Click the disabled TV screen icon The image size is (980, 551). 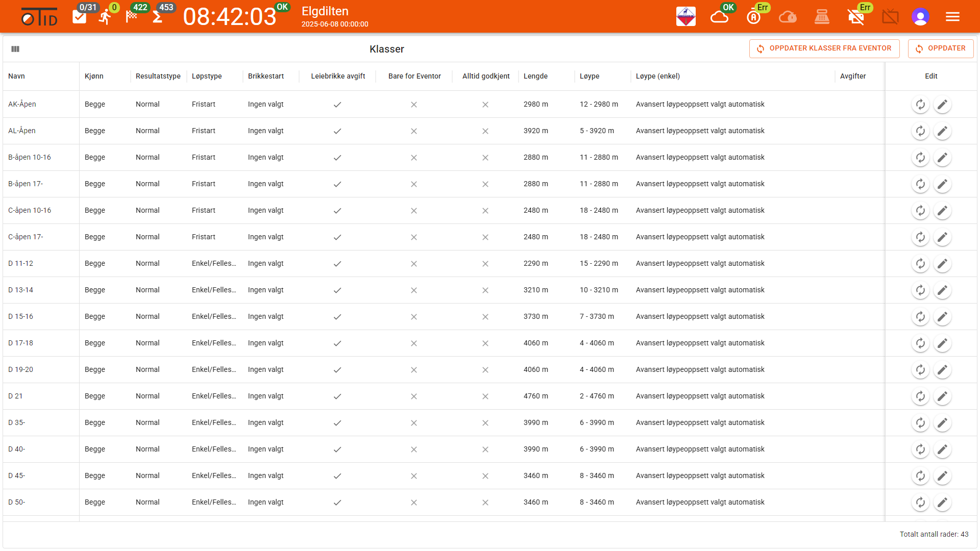pyautogui.click(x=890, y=17)
